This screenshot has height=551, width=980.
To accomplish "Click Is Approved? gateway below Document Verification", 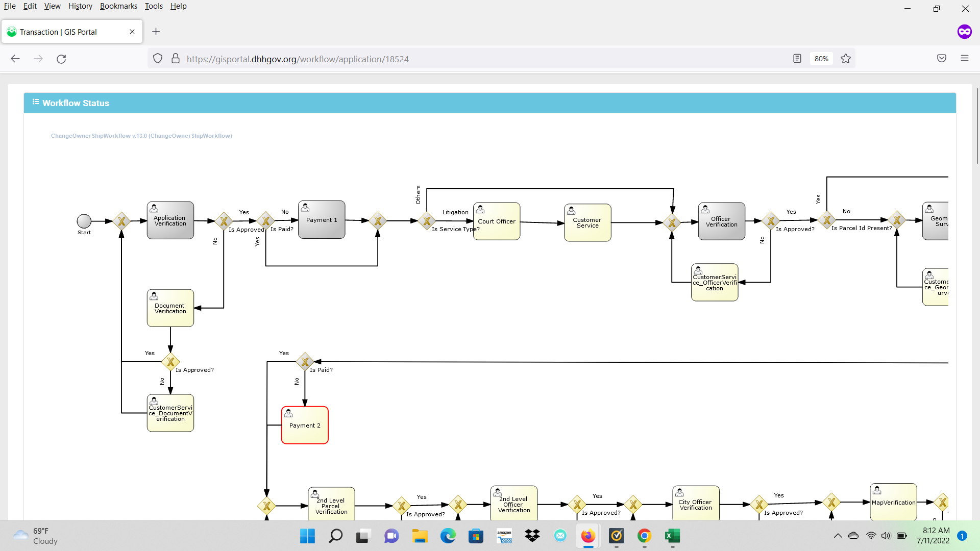I will (x=170, y=362).
